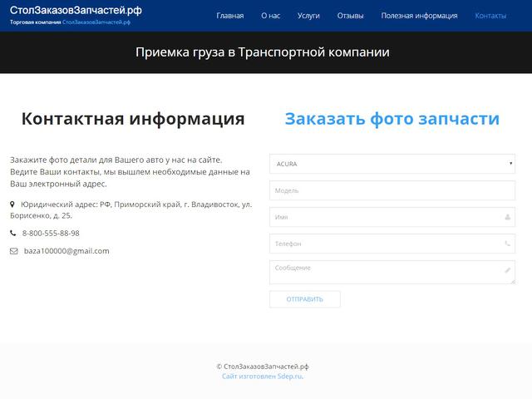
Task: Click the Заказать фото запчасти heading
Action: click(392, 119)
